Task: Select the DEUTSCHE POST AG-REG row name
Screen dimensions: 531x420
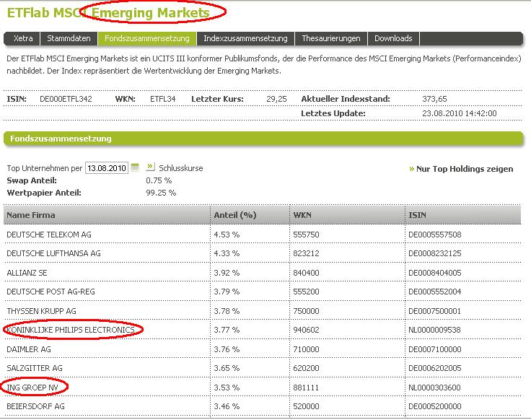Action: 51,292
